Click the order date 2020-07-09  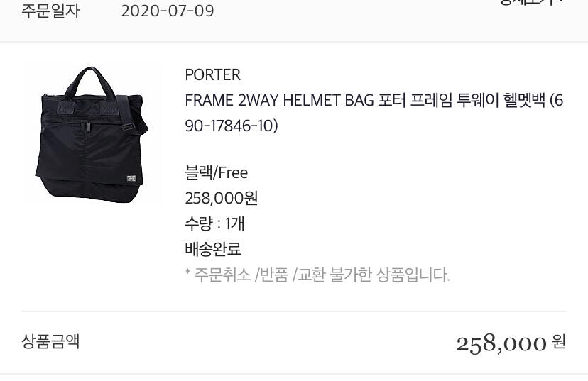pos(168,11)
